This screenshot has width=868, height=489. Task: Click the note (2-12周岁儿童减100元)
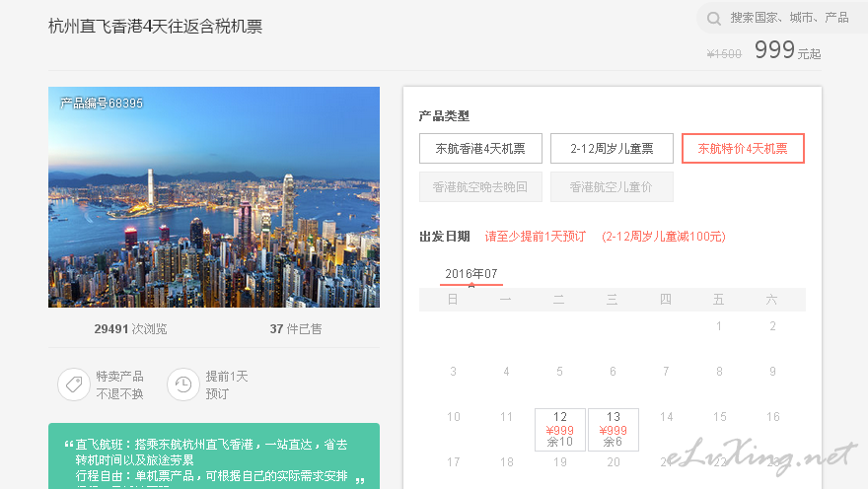point(663,237)
